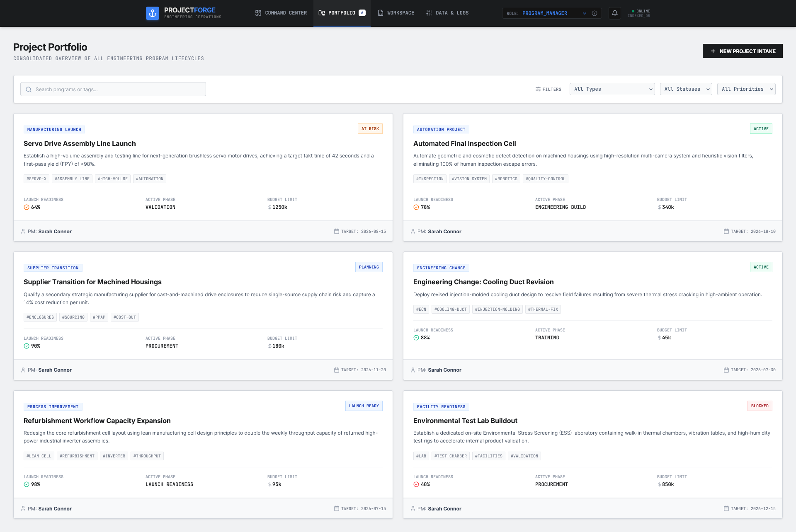This screenshot has width=796, height=532.
Task: Click the Portfolio tab count badge
Action: pyautogui.click(x=362, y=13)
